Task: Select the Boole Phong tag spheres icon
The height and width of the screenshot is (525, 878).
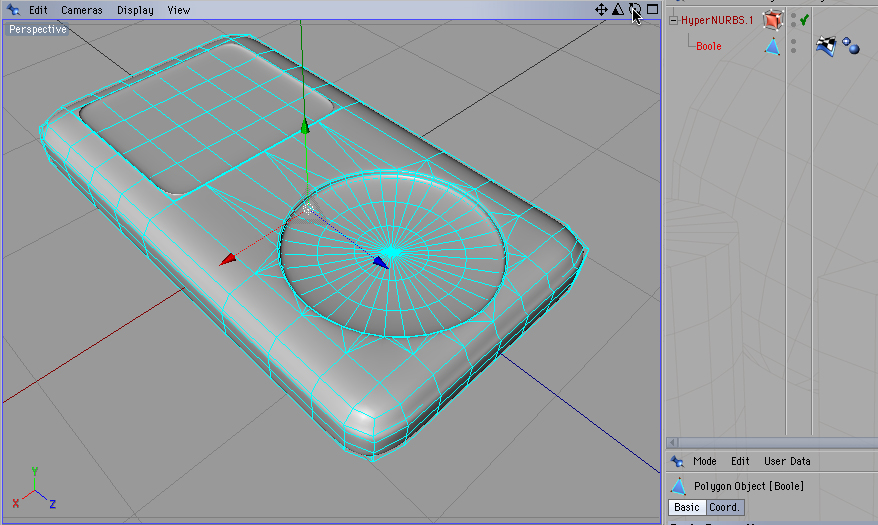Action: (x=851, y=46)
